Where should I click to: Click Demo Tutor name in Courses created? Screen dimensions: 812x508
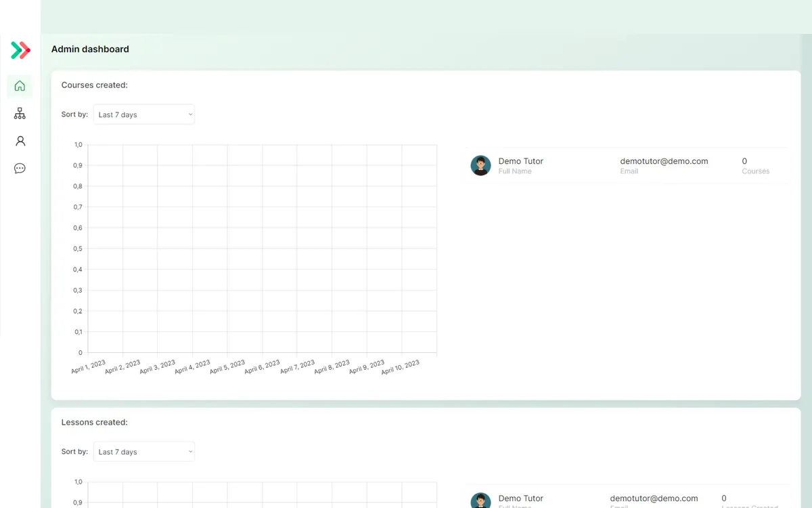521,161
